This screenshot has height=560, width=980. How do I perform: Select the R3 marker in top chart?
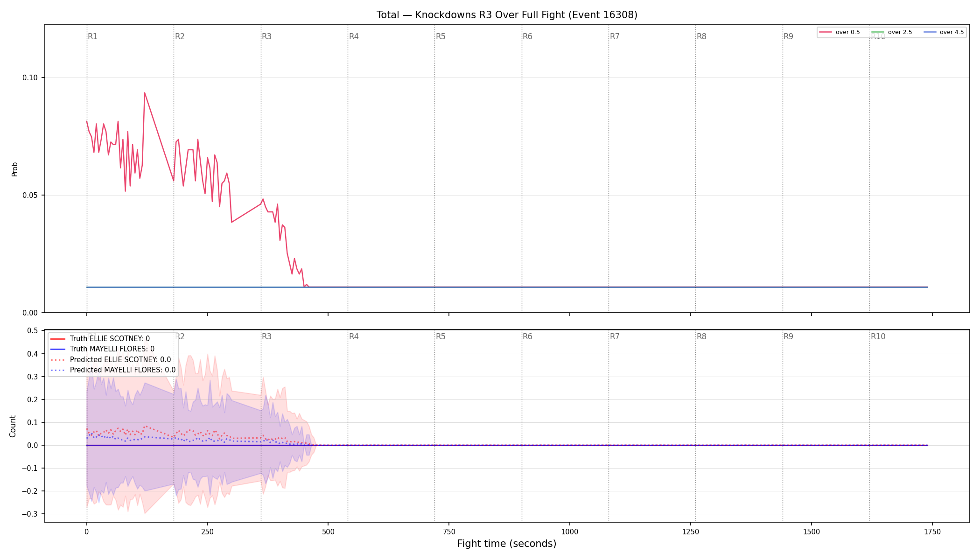click(266, 36)
